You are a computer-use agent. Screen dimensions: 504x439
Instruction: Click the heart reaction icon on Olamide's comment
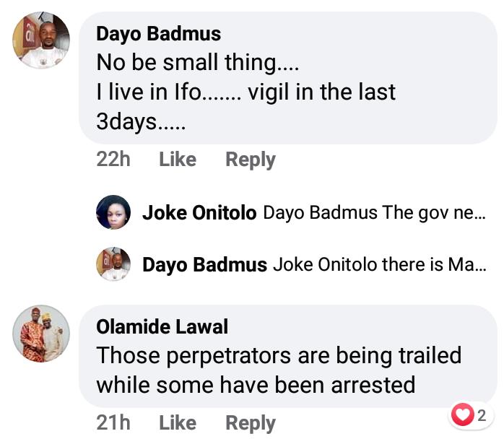tap(461, 415)
